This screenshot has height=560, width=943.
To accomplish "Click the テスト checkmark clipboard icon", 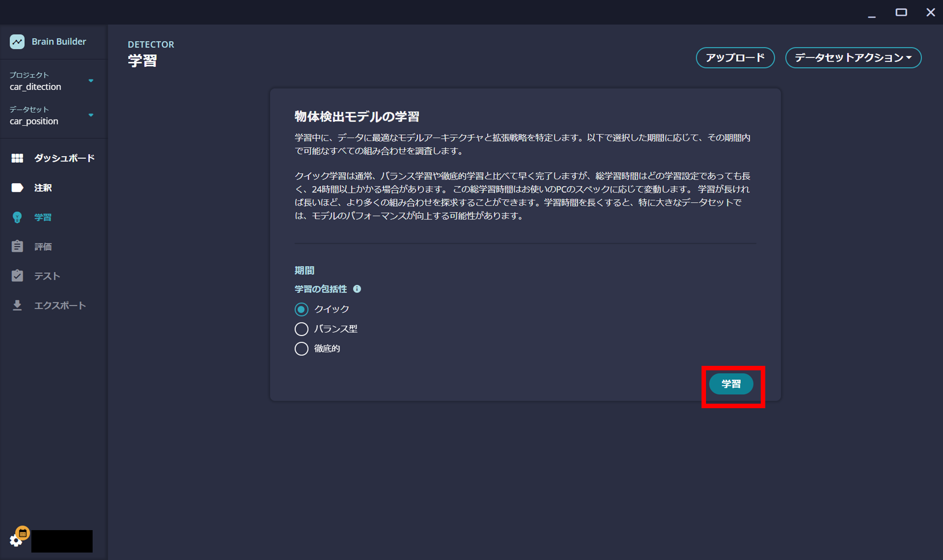I will (17, 276).
